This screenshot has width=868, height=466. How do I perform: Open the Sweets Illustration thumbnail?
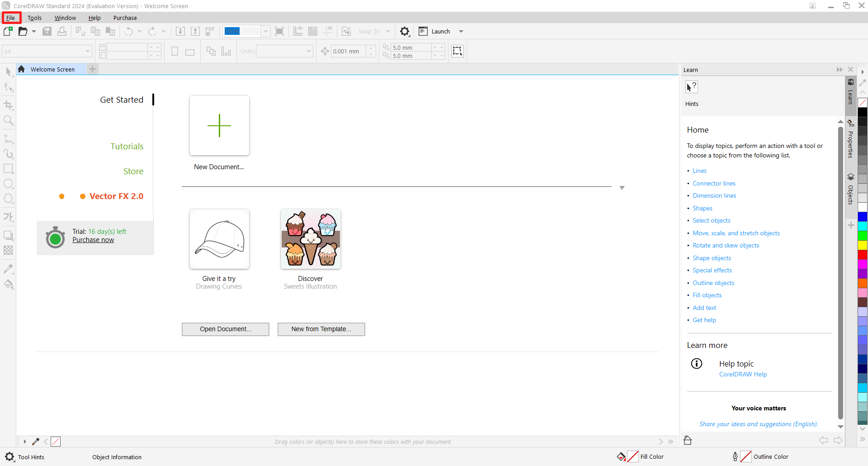click(311, 239)
